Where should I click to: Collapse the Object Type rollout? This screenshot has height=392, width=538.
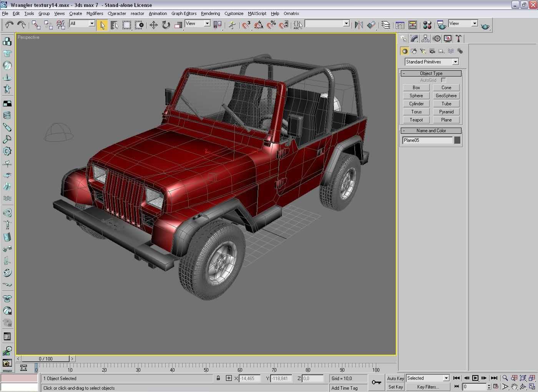pos(431,73)
